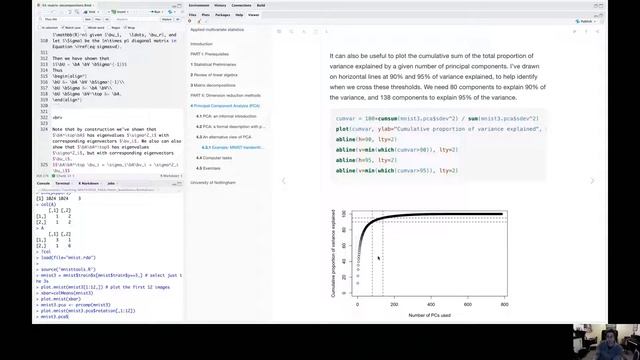Maximize the console pane

tap(180, 184)
